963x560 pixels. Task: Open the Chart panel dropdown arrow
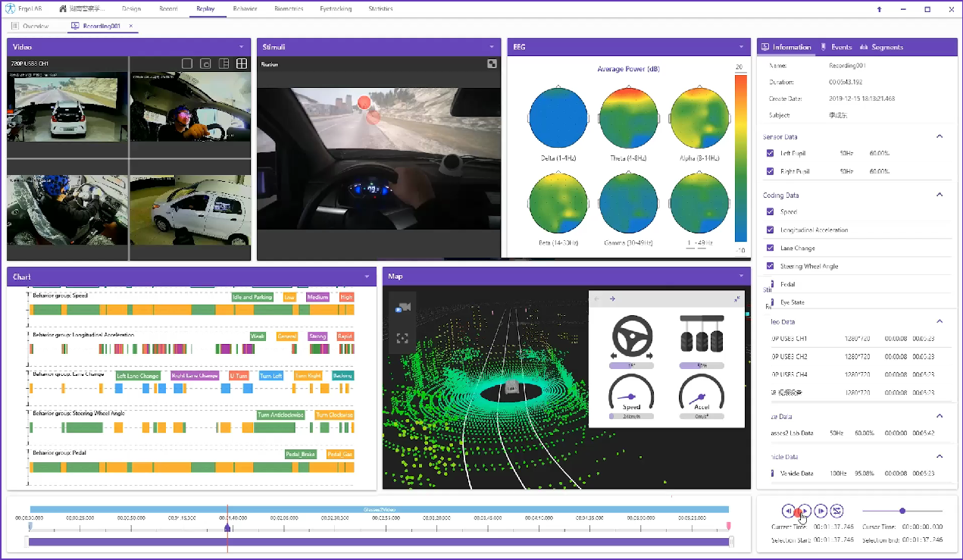tap(367, 277)
